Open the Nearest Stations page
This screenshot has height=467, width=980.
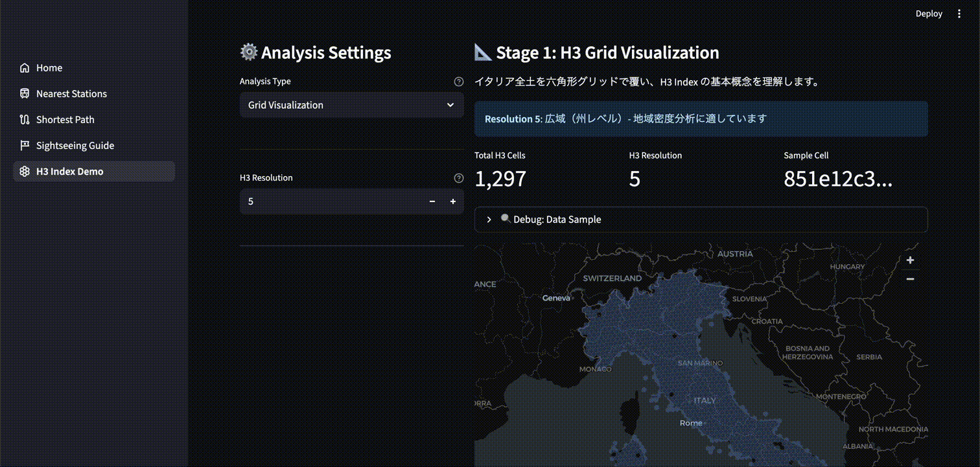point(94,94)
